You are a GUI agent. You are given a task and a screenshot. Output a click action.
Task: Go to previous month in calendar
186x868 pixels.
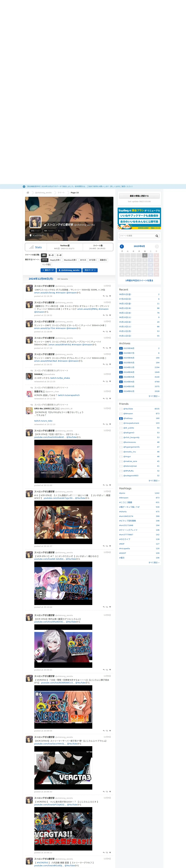click(122, 246)
